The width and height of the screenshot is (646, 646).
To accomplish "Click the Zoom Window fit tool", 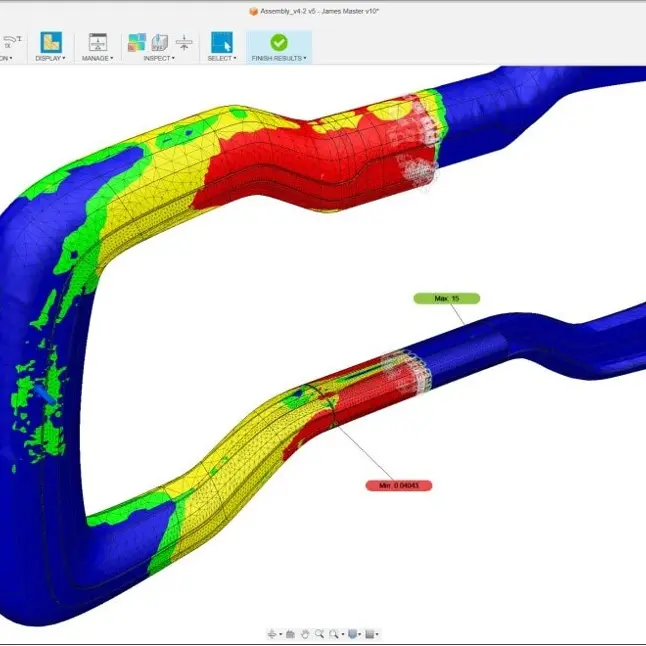I will pos(334,634).
